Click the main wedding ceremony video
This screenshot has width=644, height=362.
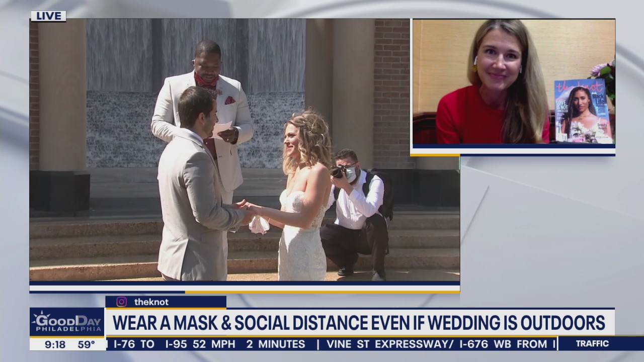tap(245, 150)
